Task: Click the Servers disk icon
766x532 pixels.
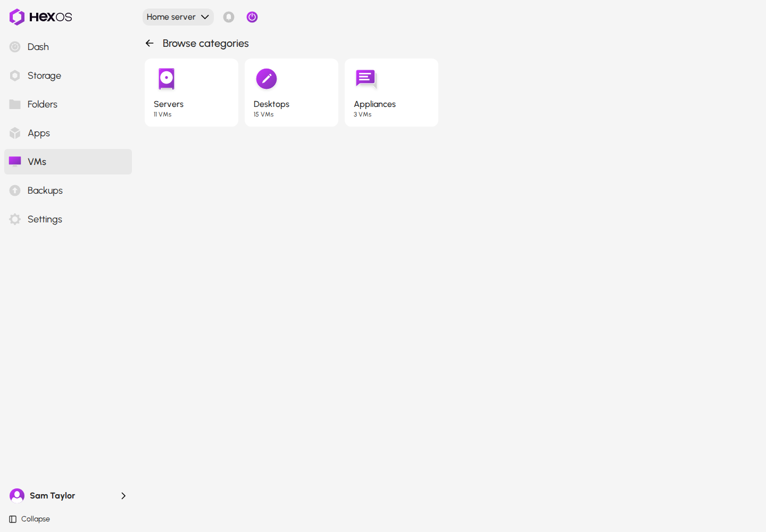Action: click(x=166, y=79)
